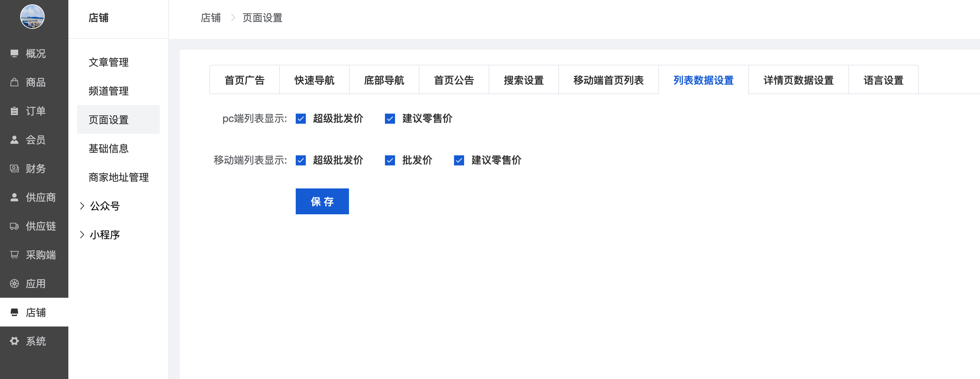Open 财务 using its money icon

14,168
